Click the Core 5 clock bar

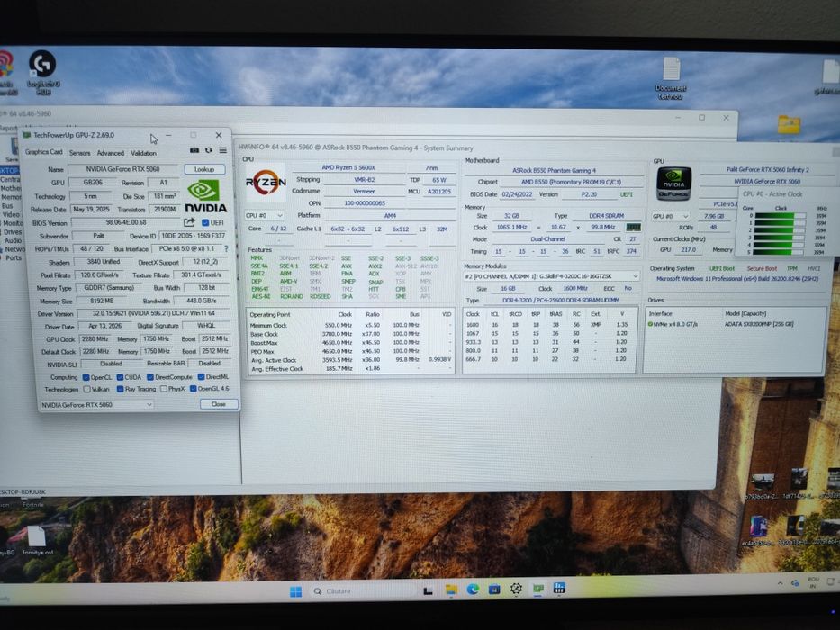[x=780, y=252]
